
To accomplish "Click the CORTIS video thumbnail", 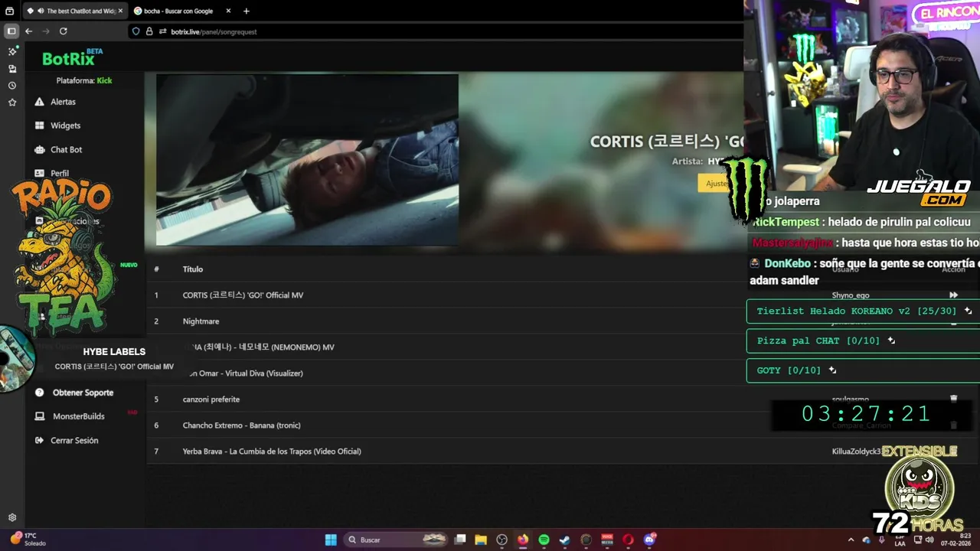I will pos(307,159).
